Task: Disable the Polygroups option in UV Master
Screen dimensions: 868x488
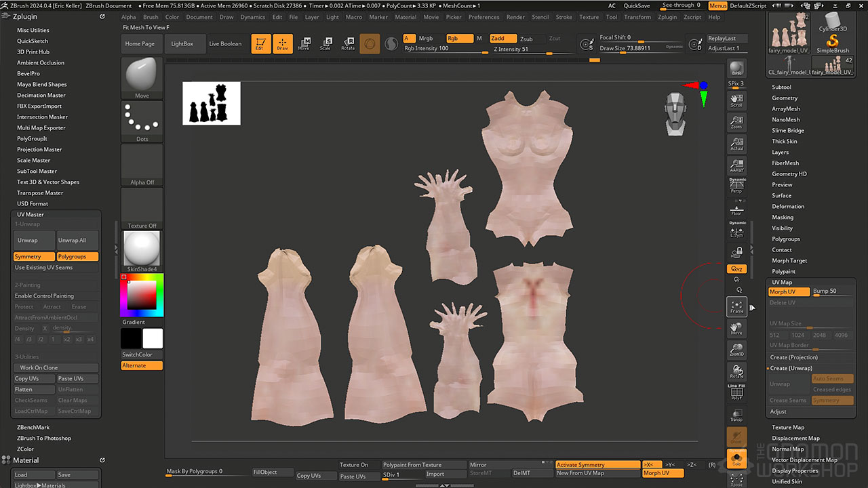Action: click(77, 257)
